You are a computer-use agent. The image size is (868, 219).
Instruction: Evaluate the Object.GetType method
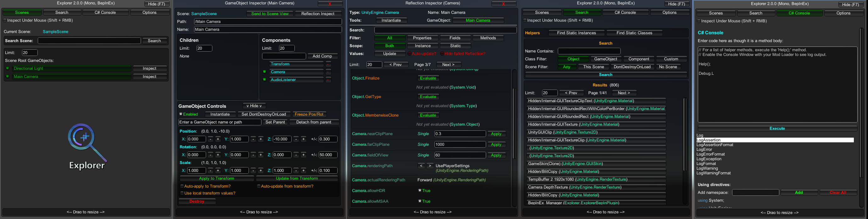click(x=428, y=96)
